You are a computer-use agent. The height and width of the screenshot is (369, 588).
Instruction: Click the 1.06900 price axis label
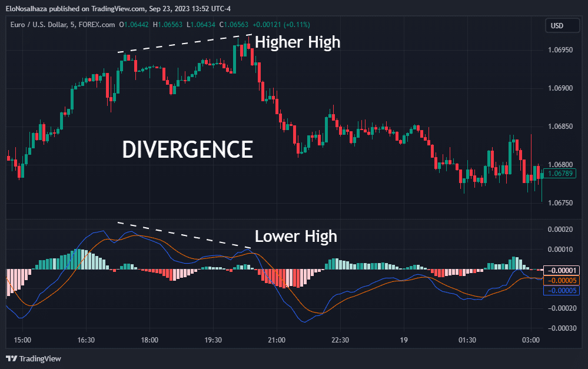560,88
